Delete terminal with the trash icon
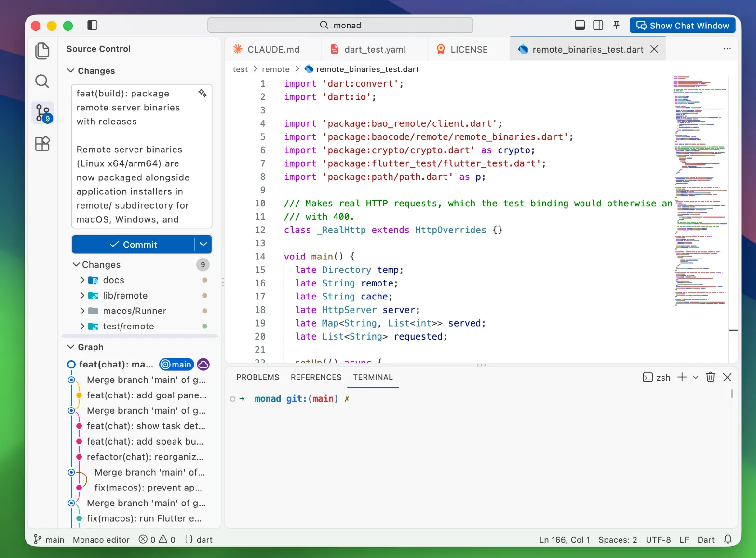756x558 pixels. pos(710,377)
